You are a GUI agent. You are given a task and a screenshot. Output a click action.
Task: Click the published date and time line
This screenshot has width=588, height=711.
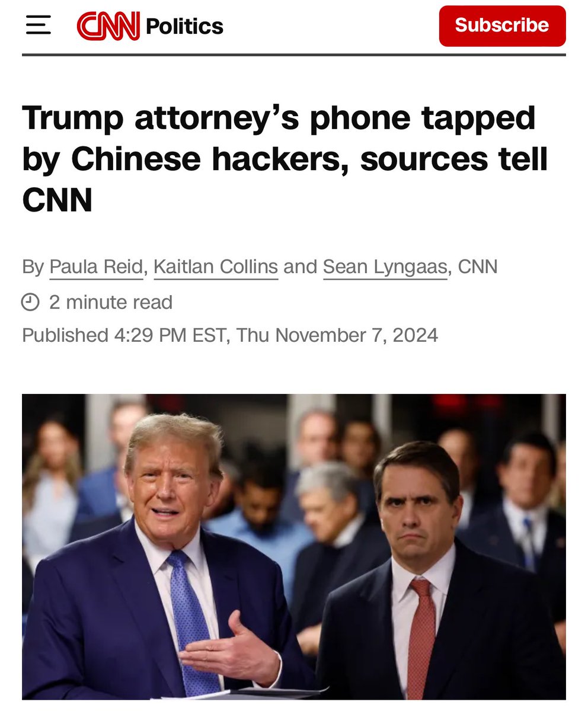click(230, 335)
